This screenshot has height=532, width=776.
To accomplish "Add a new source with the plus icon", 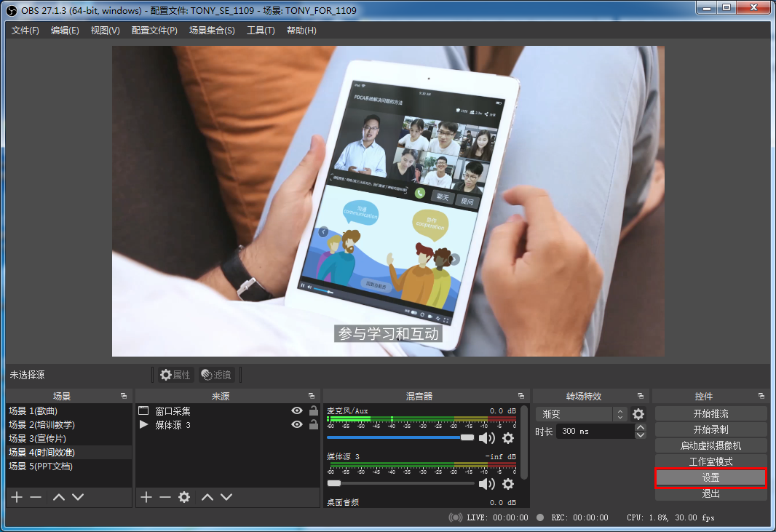I will (x=146, y=497).
